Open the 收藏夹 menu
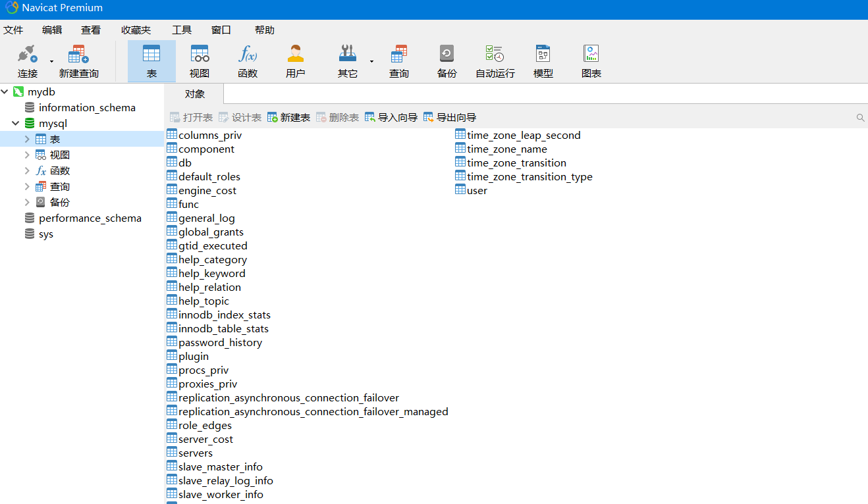Screen dimensions: 868x504 point(136,30)
